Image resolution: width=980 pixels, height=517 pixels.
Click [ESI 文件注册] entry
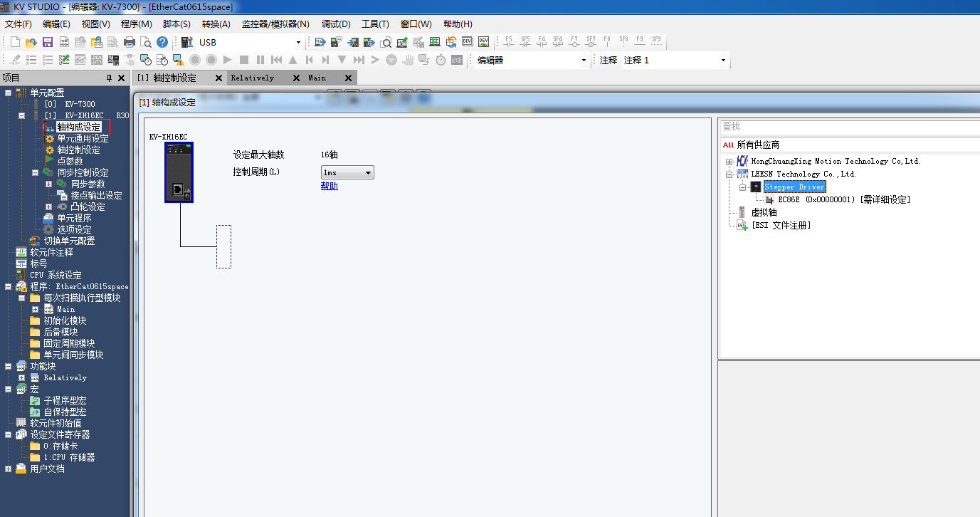pyautogui.click(x=781, y=225)
